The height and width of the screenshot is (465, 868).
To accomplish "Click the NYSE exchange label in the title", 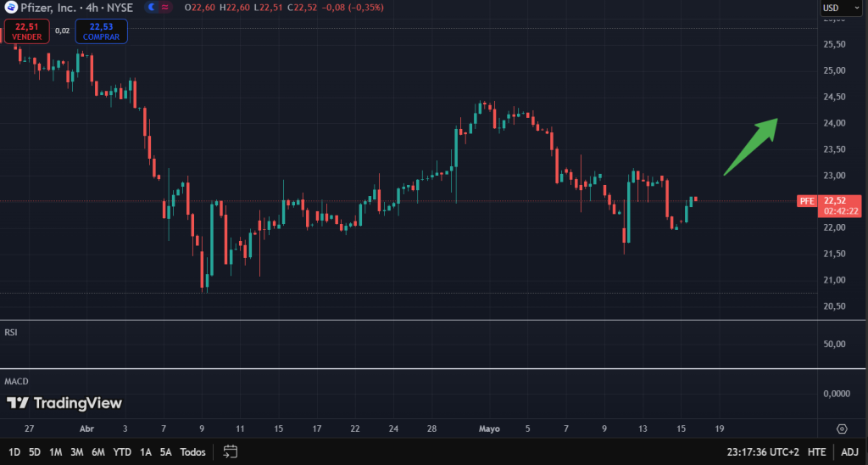I will coord(120,8).
